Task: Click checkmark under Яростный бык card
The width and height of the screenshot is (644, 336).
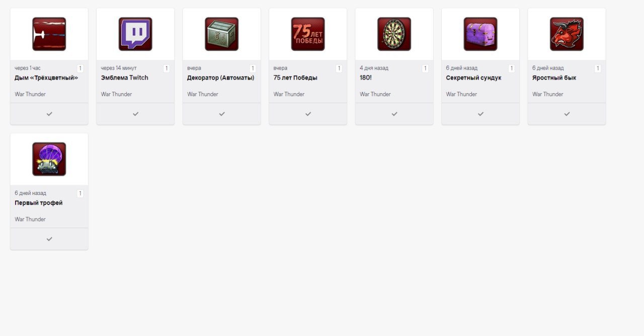Action: [x=567, y=114]
